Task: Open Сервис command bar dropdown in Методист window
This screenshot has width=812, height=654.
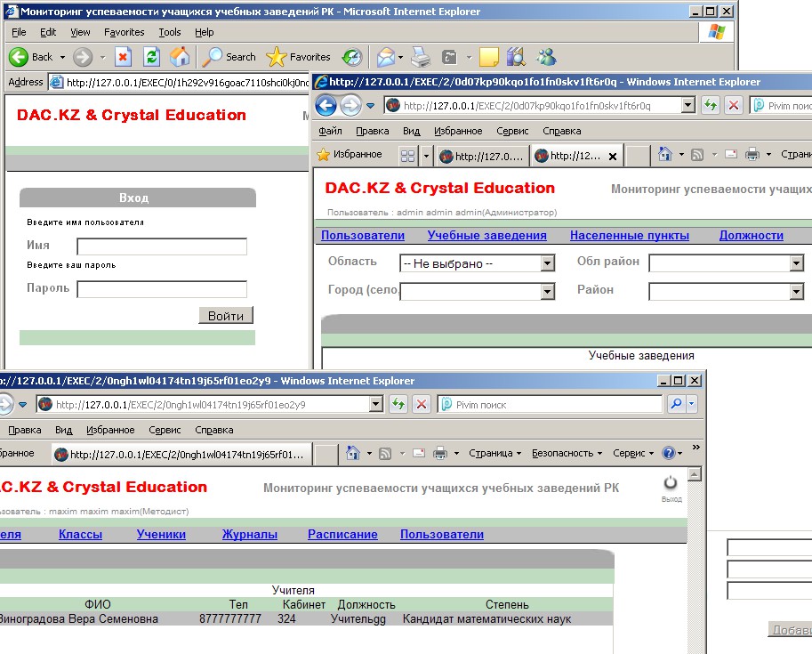Action: pos(633,453)
